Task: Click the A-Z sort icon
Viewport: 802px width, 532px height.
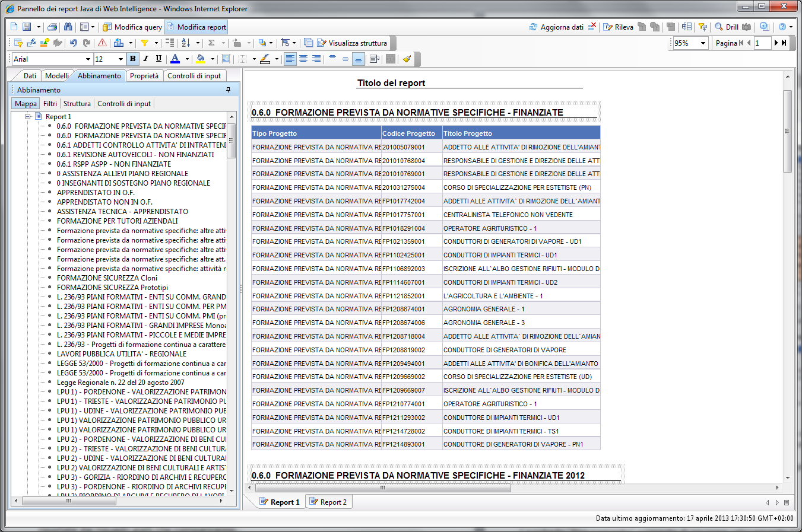Action: pyautogui.click(x=186, y=43)
